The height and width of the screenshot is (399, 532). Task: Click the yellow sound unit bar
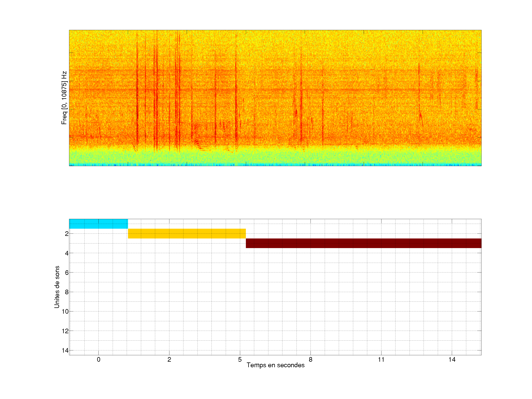click(187, 233)
